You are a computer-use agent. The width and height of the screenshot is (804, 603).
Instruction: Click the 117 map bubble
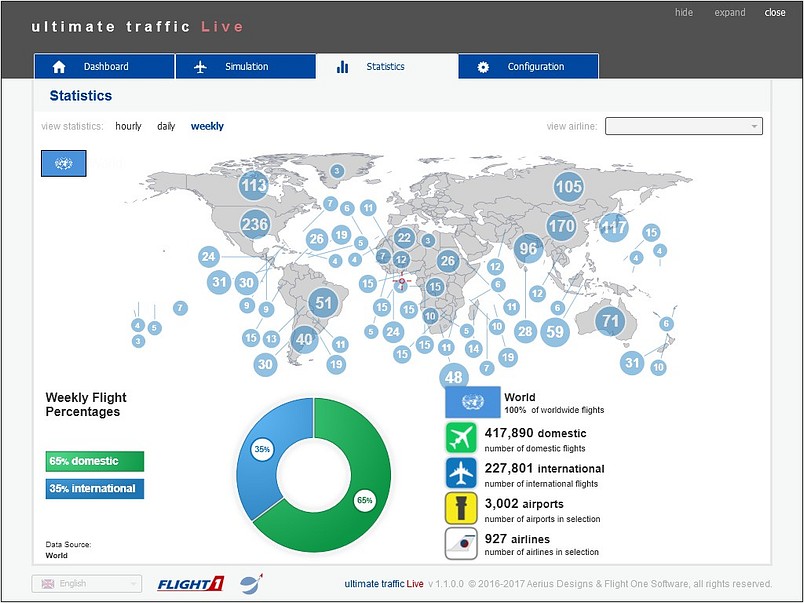tap(614, 227)
